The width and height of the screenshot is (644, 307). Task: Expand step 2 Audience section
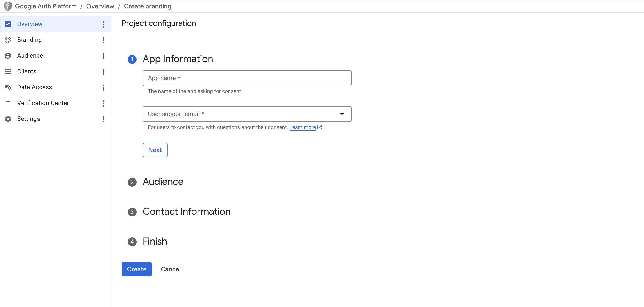pos(163,182)
